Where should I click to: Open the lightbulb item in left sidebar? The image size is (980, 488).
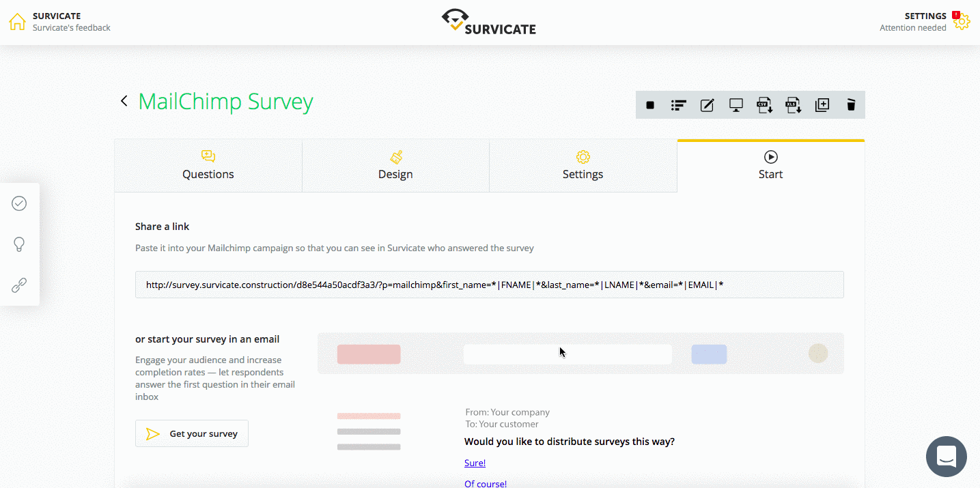(x=19, y=244)
